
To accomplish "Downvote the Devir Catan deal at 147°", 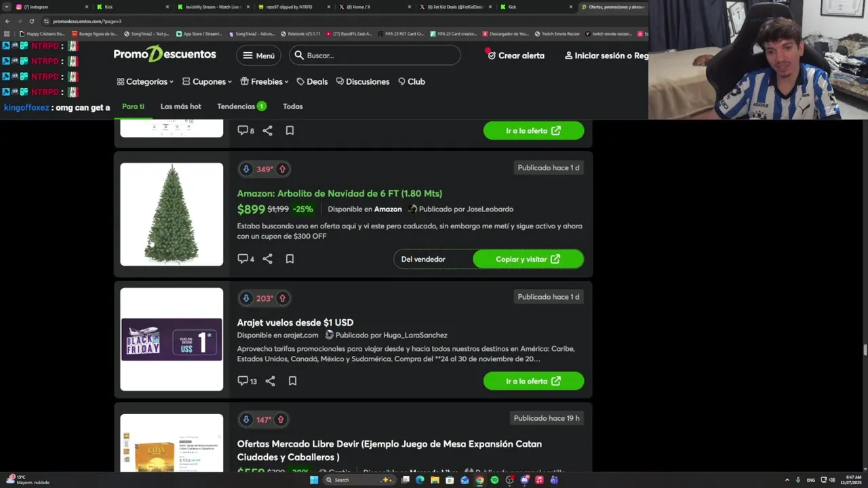I will 246,420.
